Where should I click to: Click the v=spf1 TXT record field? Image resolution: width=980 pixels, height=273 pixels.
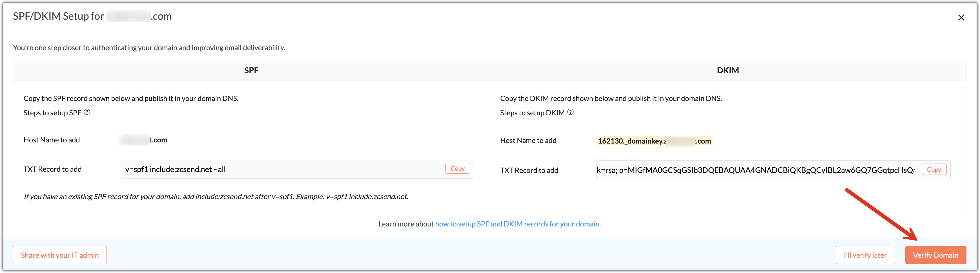tap(281, 169)
